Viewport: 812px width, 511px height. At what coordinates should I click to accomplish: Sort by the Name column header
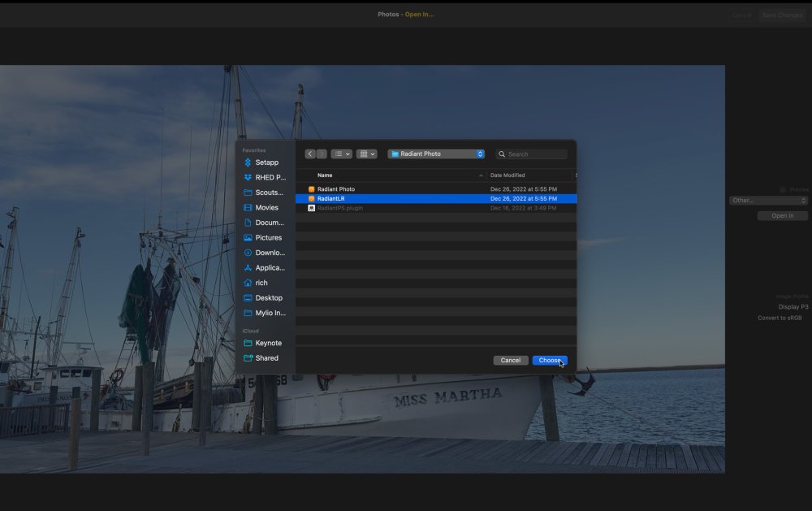tap(325, 175)
